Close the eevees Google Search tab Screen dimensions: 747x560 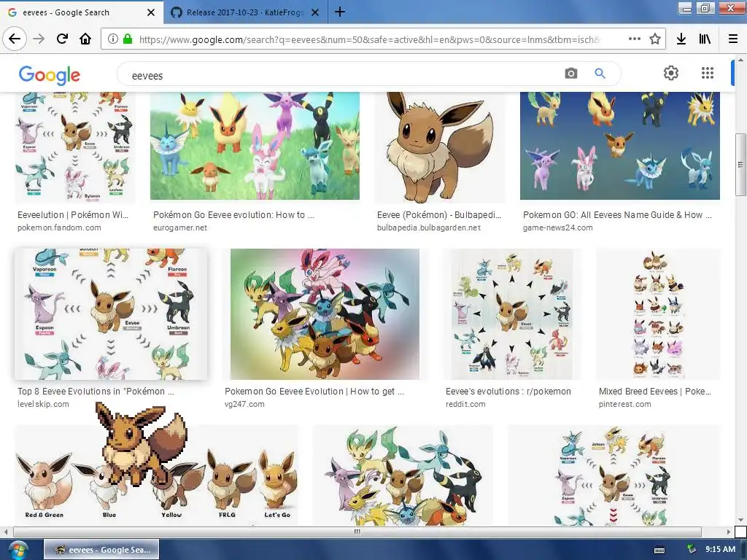tap(151, 12)
